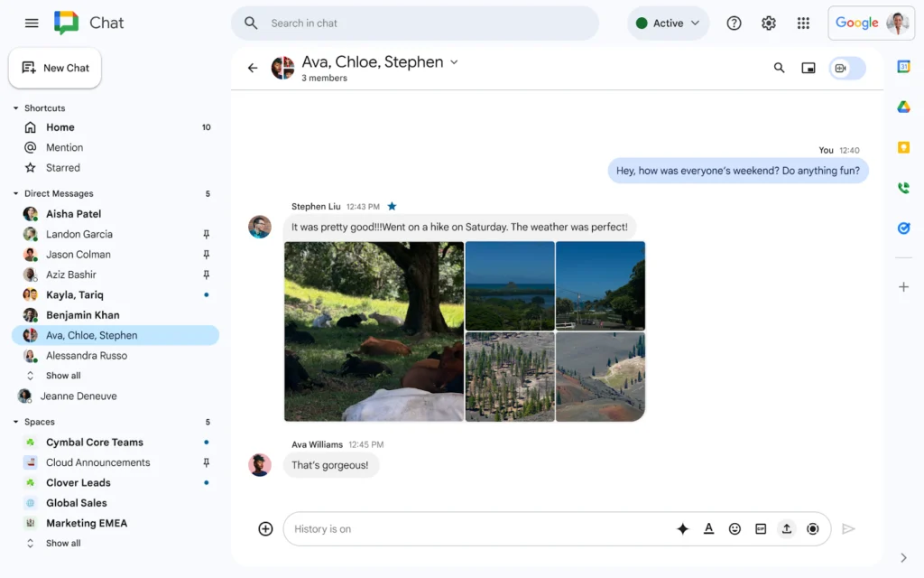Image resolution: width=924 pixels, height=578 pixels.
Task: Collapse the Direct Messages section
Action: click(14, 193)
